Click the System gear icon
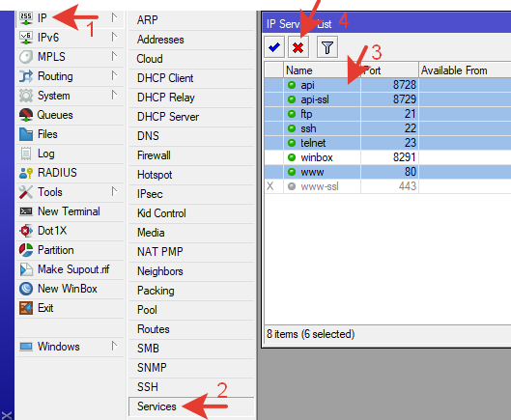Image resolution: width=511 pixels, height=420 pixels. (26, 96)
